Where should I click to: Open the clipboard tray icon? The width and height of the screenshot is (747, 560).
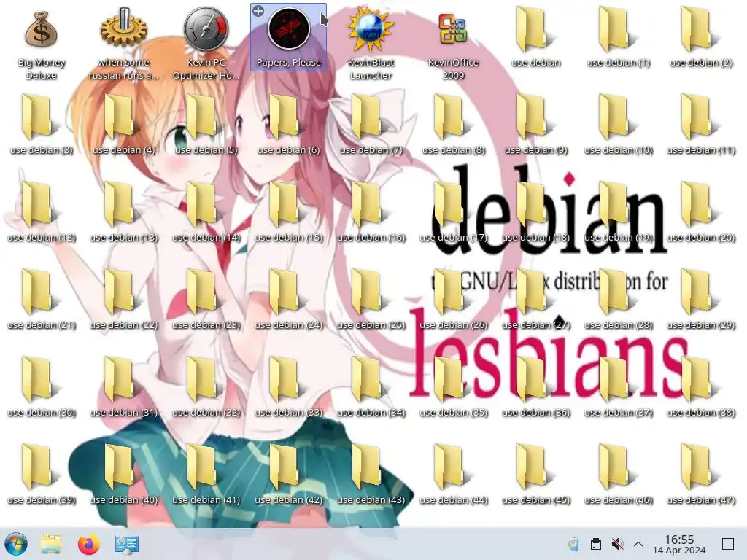(x=595, y=544)
